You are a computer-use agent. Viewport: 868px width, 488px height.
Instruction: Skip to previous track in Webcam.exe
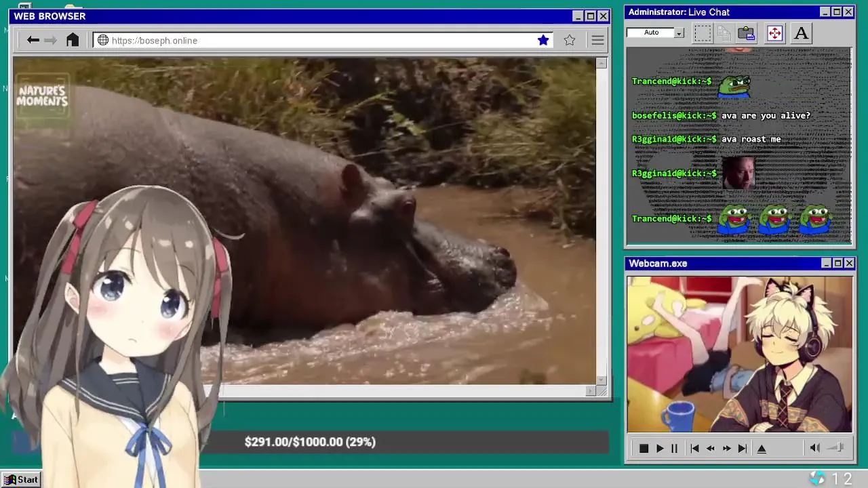coord(694,449)
